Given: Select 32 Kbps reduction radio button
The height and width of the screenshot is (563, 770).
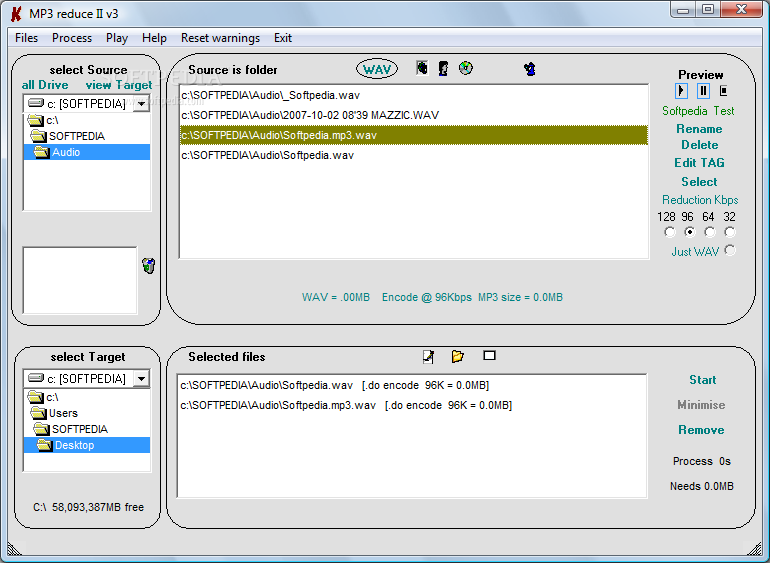Looking at the screenshot, I should point(730,232).
